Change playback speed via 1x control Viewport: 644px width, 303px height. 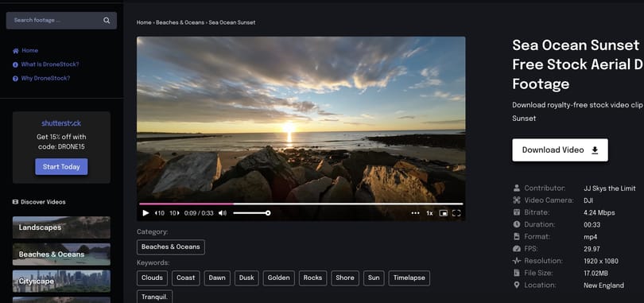pos(429,213)
